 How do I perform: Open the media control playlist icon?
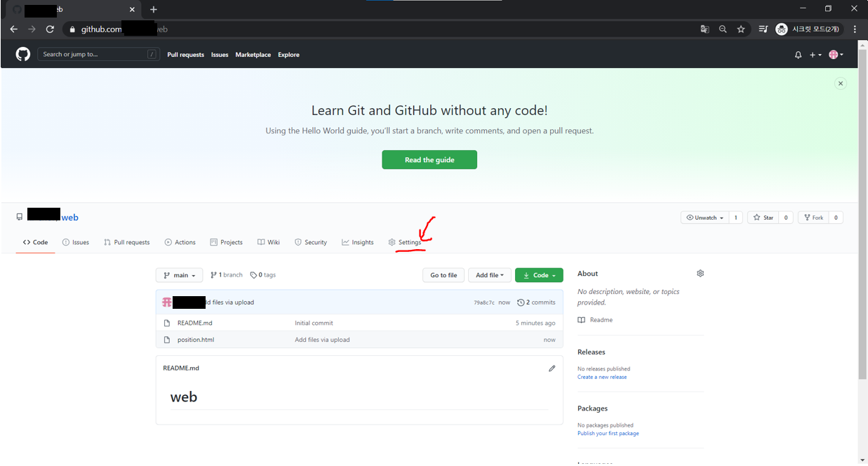click(x=763, y=29)
